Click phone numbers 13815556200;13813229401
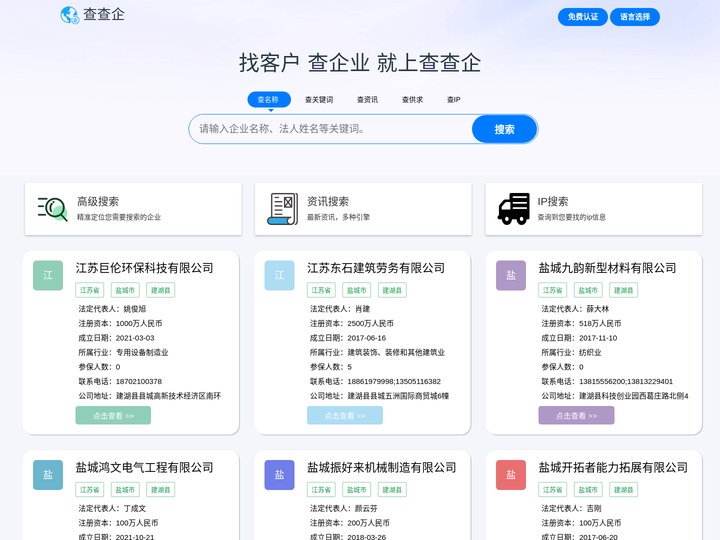Screen dimensions: 720x540 (626, 382)
